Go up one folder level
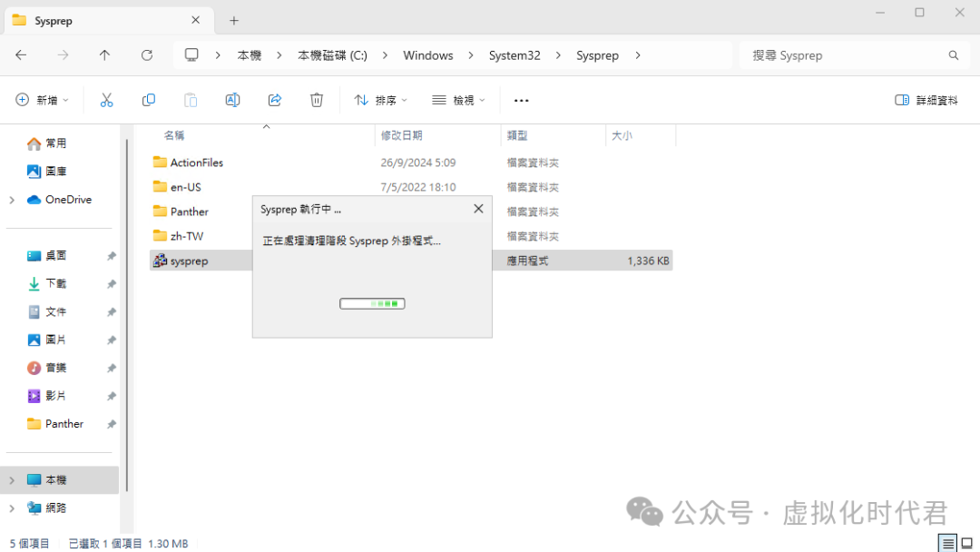980x552 pixels. (104, 55)
